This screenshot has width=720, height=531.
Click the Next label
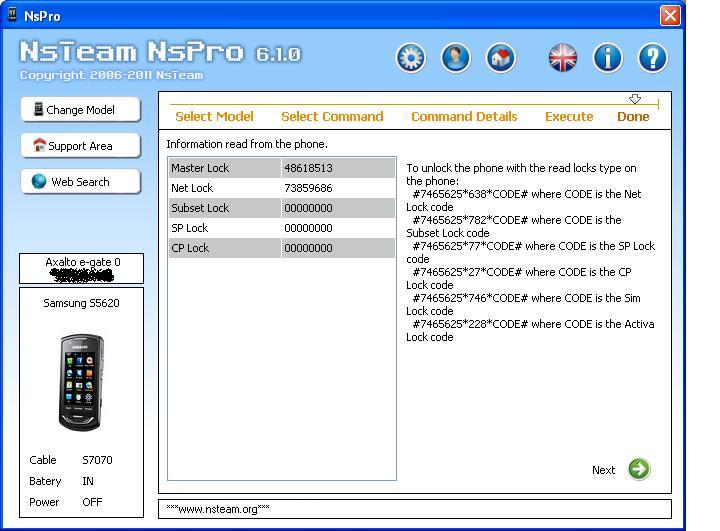pos(603,470)
